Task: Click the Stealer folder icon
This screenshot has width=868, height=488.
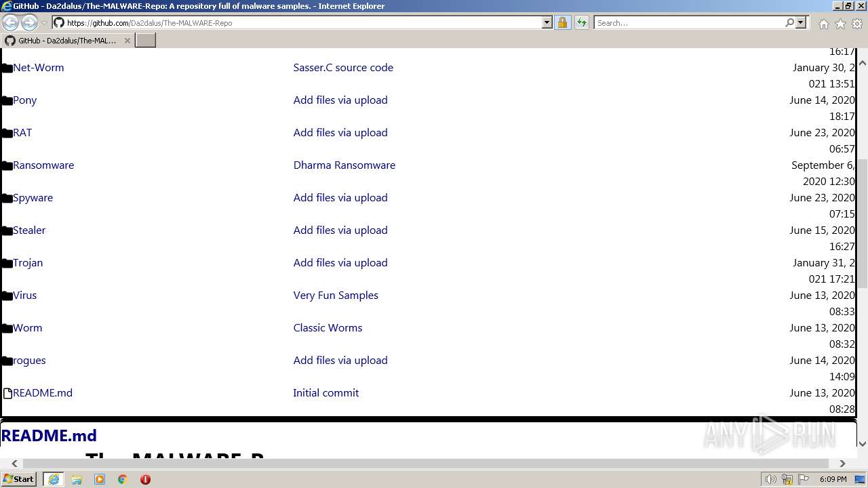Action: point(7,230)
